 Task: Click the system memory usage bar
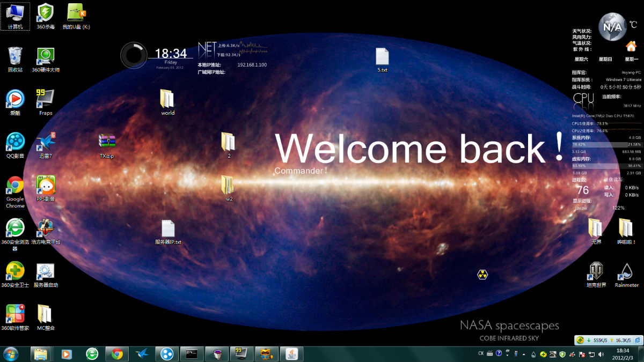click(607, 144)
